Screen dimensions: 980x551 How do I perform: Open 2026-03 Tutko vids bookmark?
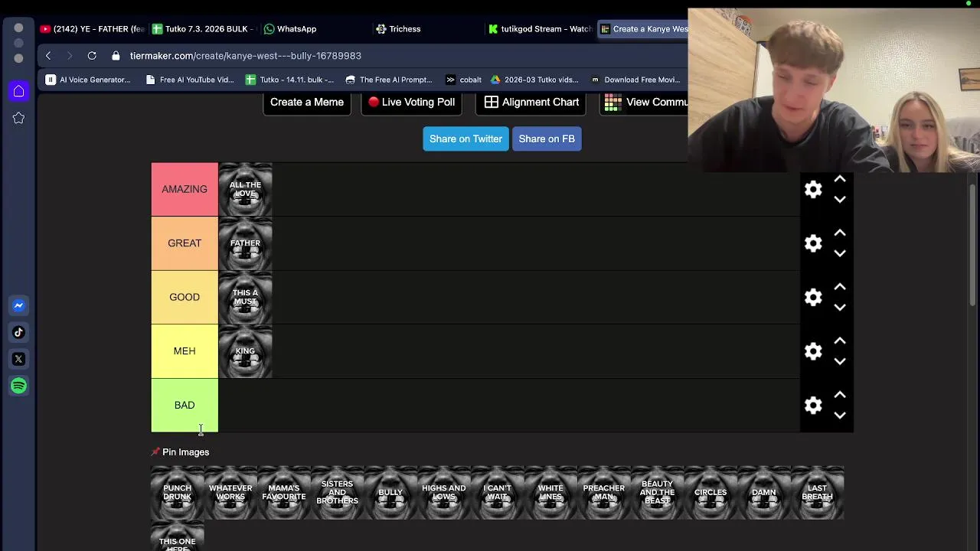(x=534, y=80)
